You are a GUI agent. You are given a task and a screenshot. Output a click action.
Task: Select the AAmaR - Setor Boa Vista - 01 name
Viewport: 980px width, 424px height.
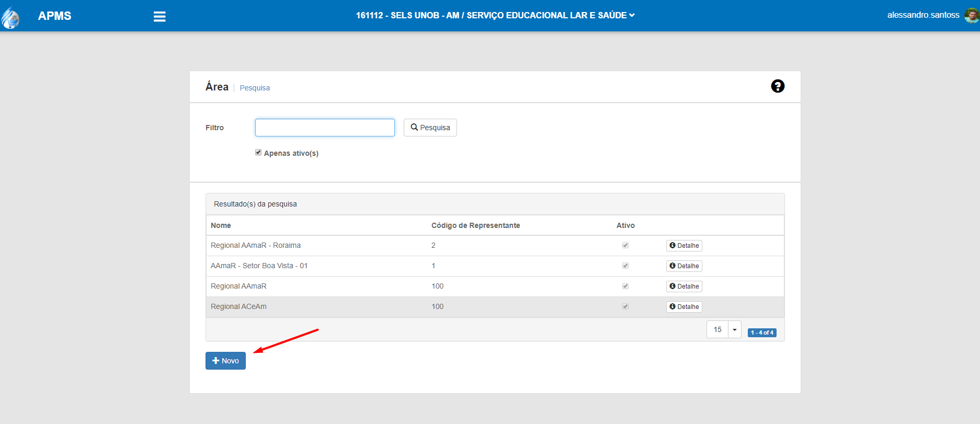tap(259, 266)
